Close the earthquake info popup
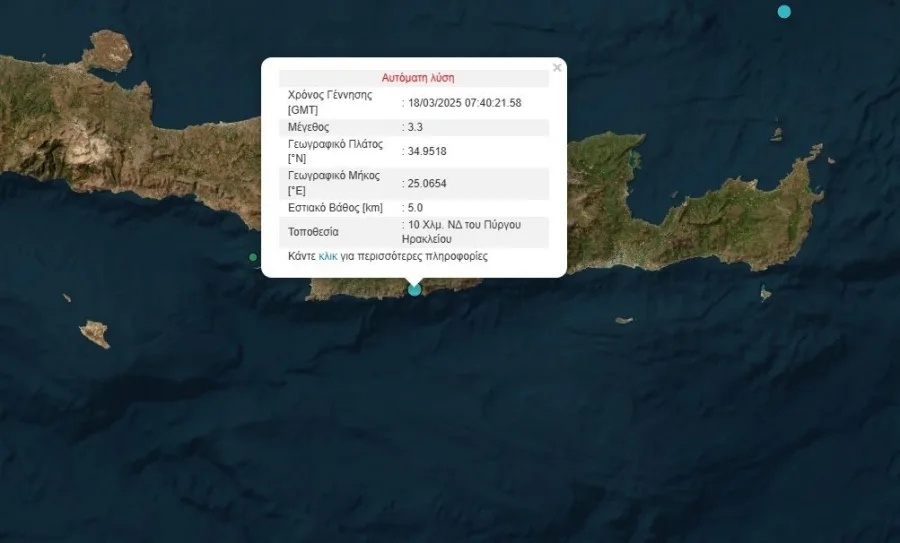 [557, 68]
